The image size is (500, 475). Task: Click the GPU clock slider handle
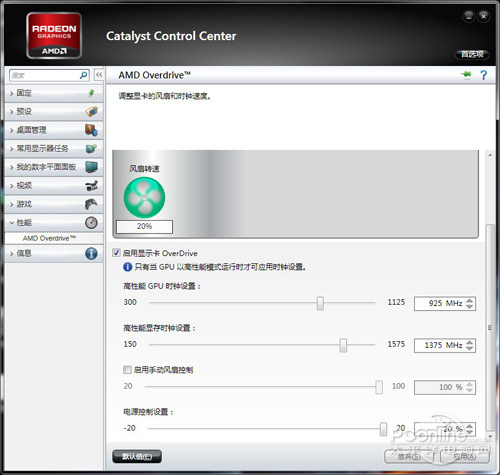[x=320, y=303]
